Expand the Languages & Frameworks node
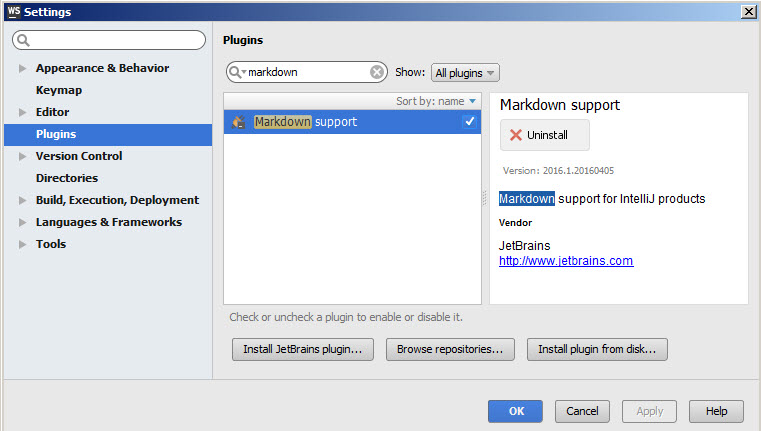 (22, 222)
